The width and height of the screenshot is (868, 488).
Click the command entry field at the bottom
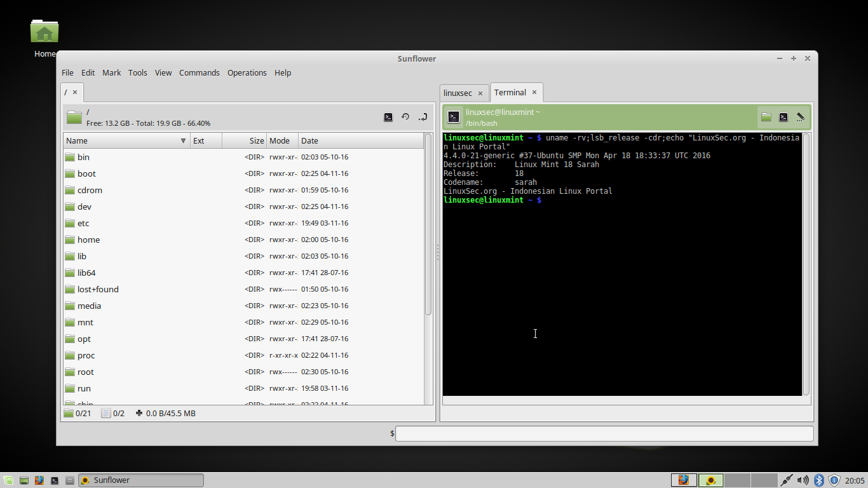[x=604, y=433]
